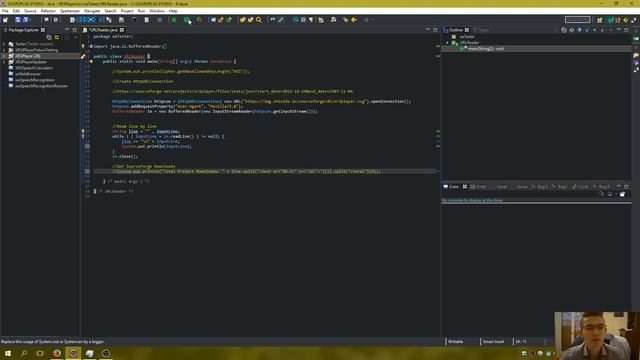Select the xxSpeechRecognition project

[35, 80]
